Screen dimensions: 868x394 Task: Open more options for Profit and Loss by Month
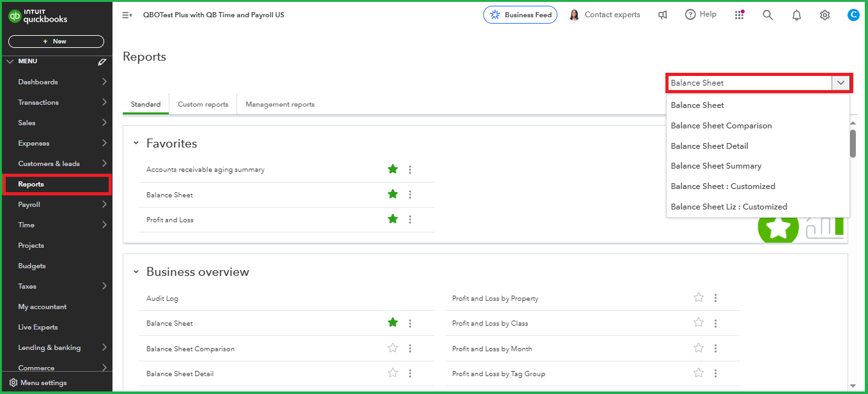click(x=716, y=349)
